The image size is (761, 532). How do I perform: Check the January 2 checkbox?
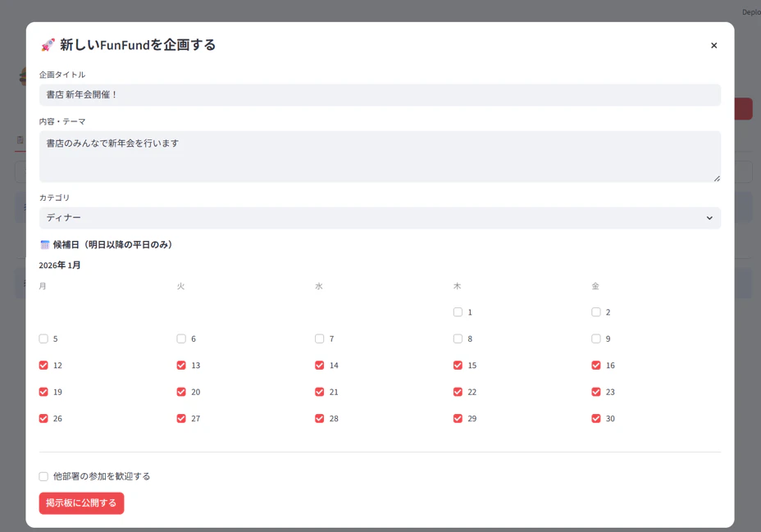(596, 311)
